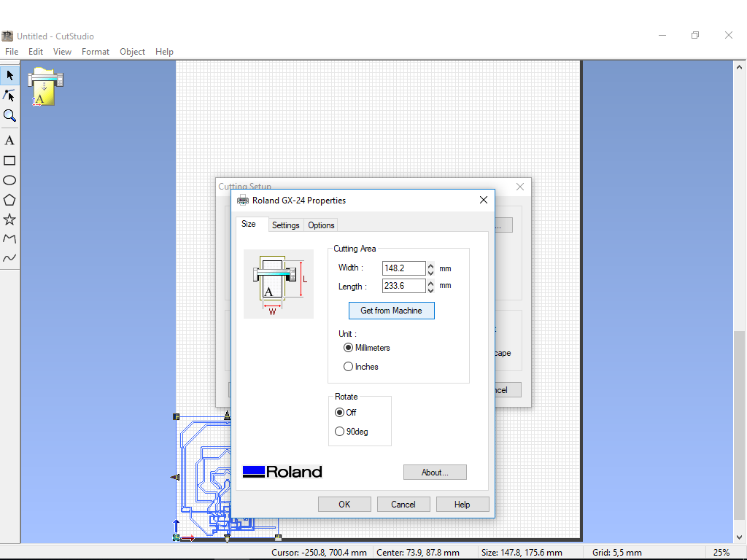Select the text tool
This screenshot has height=560, width=747.
tap(10, 141)
